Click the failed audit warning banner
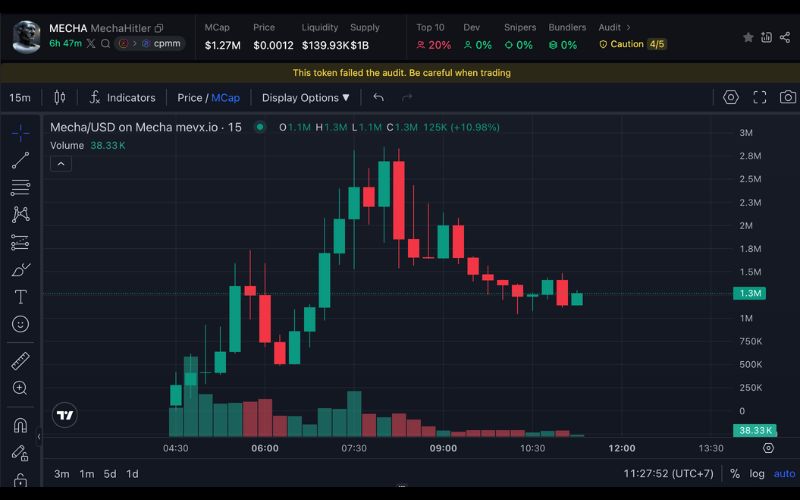Viewport: 800px width, 500px height. pyautogui.click(x=401, y=73)
